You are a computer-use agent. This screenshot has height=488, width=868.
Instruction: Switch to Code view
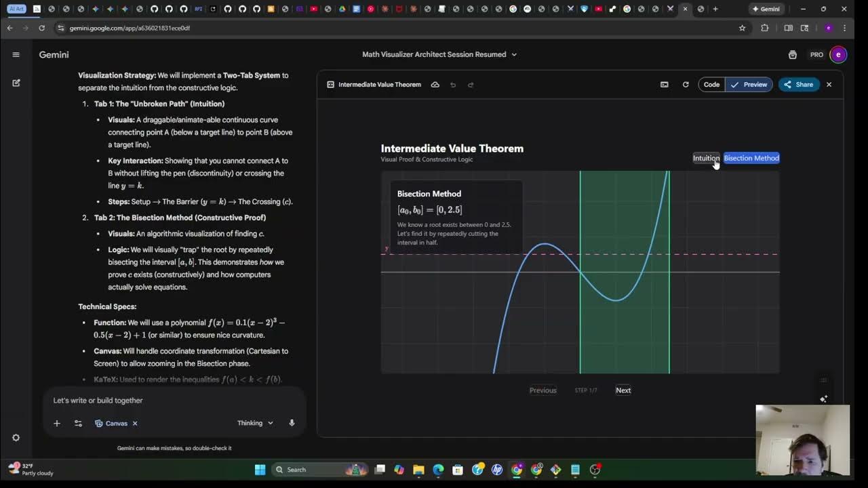pyautogui.click(x=711, y=84)
